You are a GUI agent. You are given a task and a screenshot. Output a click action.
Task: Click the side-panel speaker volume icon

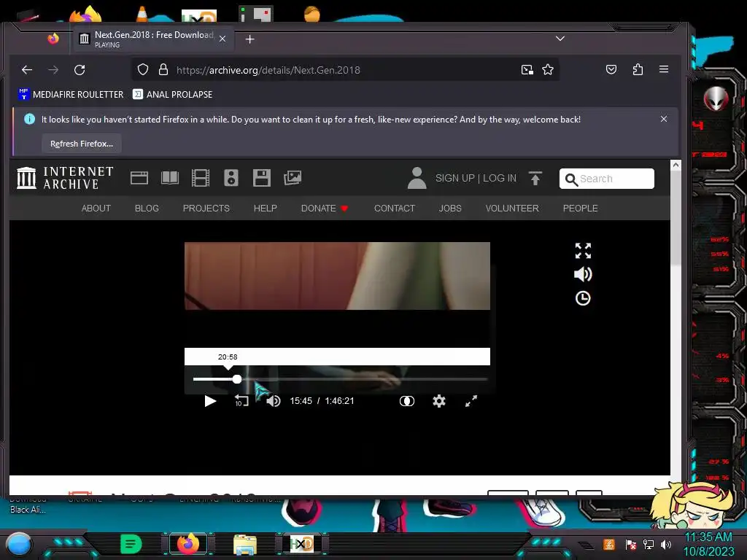tap(583, 274)
